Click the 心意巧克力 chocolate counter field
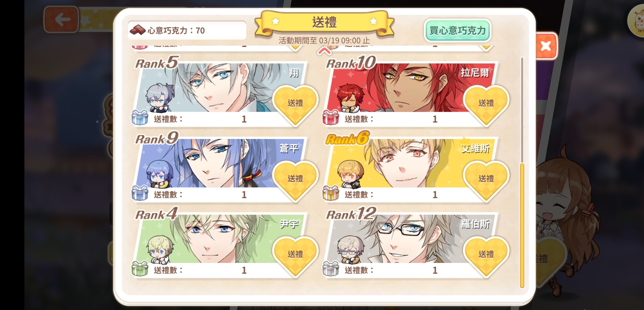 (x=187, y=30)
